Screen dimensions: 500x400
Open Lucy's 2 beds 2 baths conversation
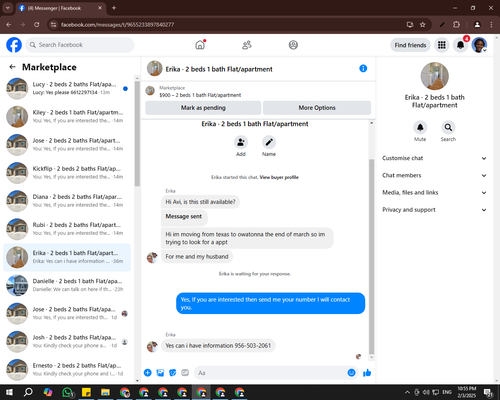coord(67,88)
